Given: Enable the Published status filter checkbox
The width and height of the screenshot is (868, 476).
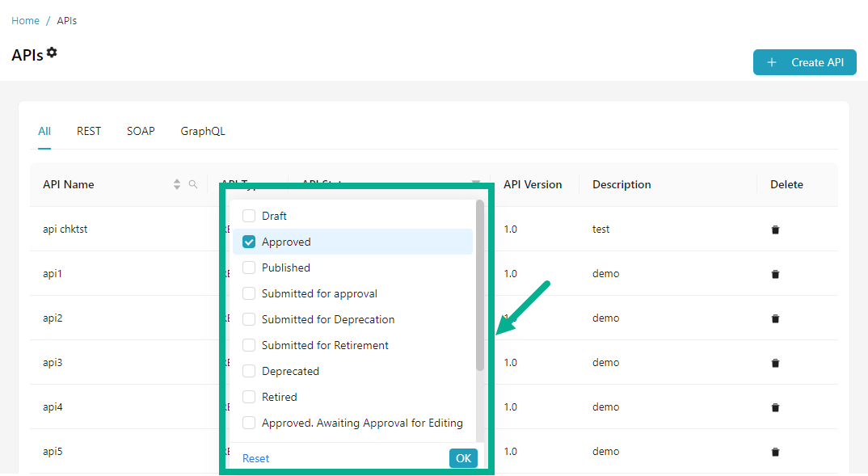Looking at the screenshot, I should tap(249, 267).
